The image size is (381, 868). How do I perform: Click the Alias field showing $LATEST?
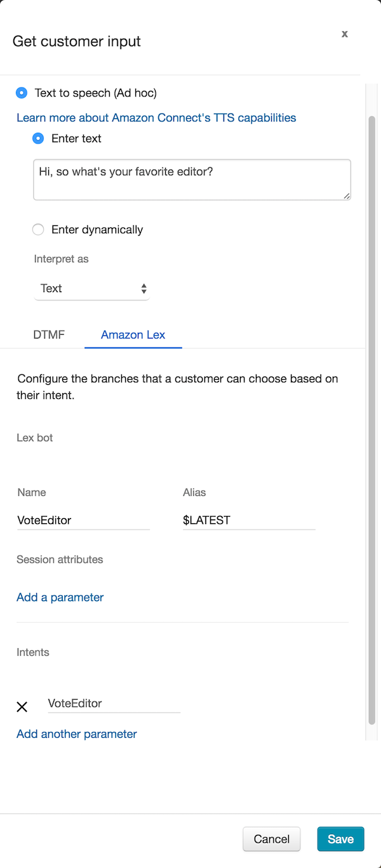click(x=248, y=520)
